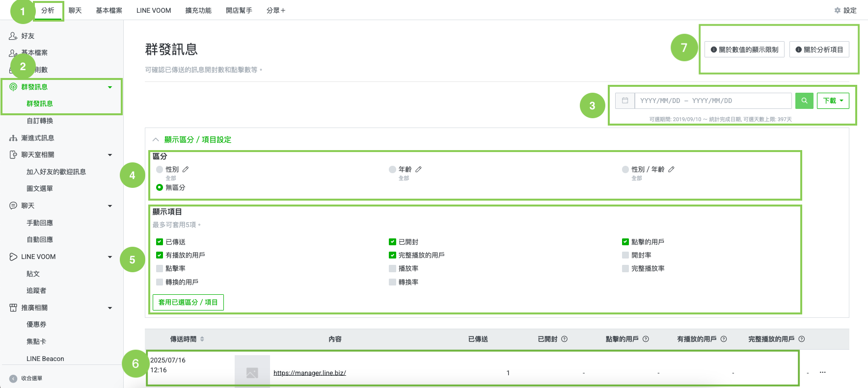This screenshot has width=868, height=388.
Task: Click the 套用已選區分 / 項目 button
Action: [188, 302]
